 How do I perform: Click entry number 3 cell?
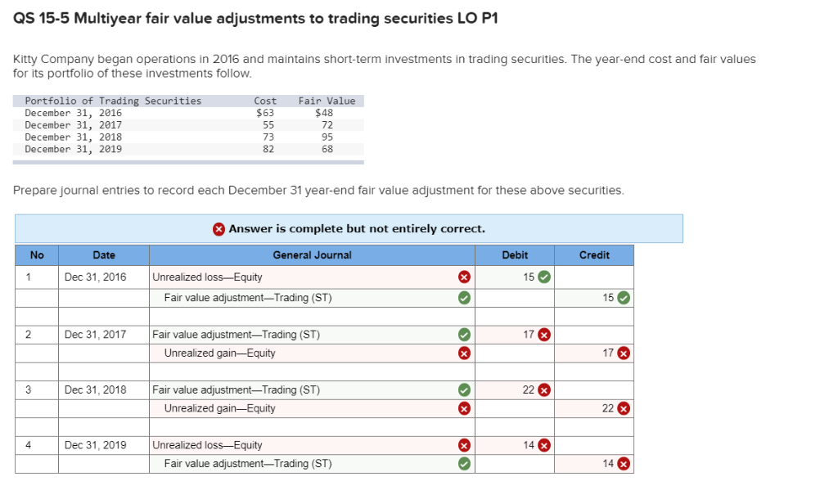[x=37, y=390]
